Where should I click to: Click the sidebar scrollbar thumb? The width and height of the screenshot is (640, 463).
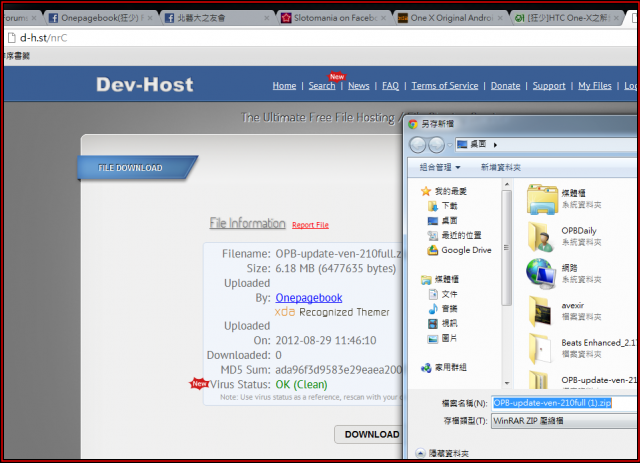click(507, 248)
